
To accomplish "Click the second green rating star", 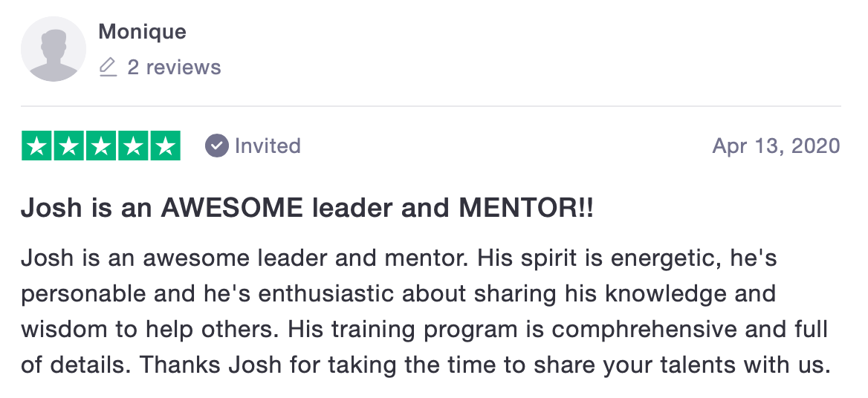I will point(69,146).
